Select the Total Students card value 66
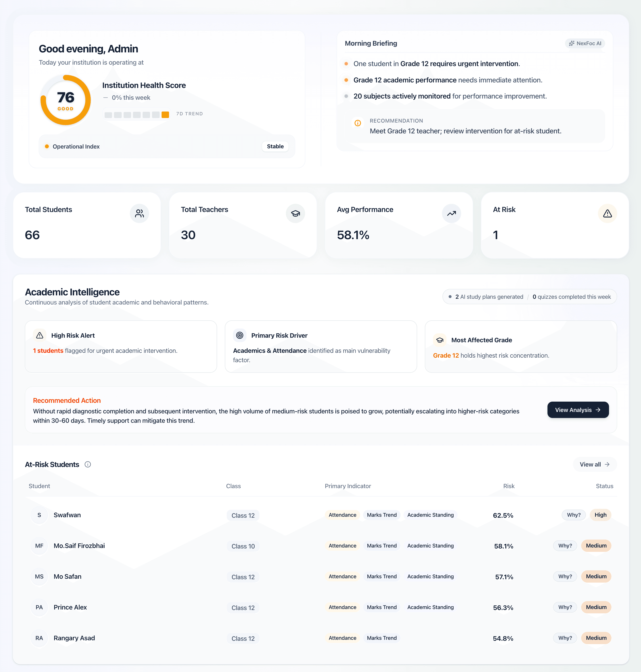 click(32, 235)
